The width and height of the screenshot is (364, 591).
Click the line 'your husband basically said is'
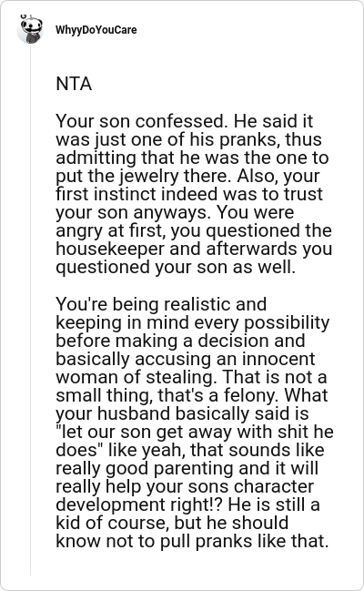(x=182, y=413)
